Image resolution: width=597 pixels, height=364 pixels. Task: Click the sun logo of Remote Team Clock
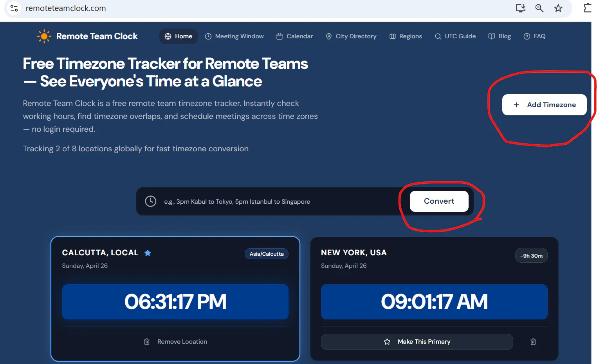[44, 36]
